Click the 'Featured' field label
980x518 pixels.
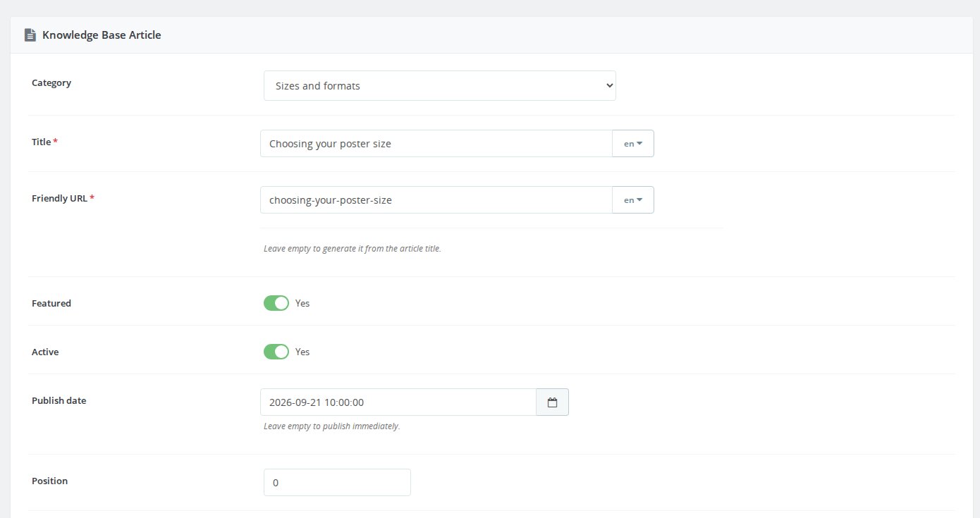point(51,303)
